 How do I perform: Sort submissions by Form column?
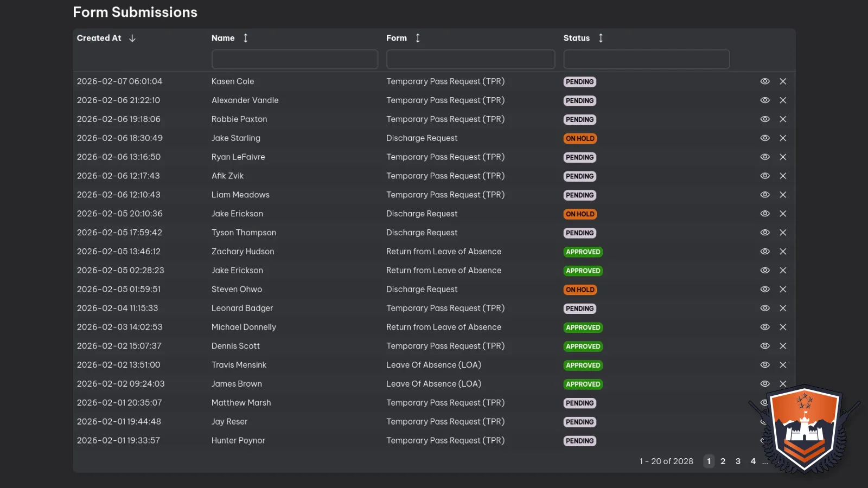pyautogui.click(x=418, y=38)
